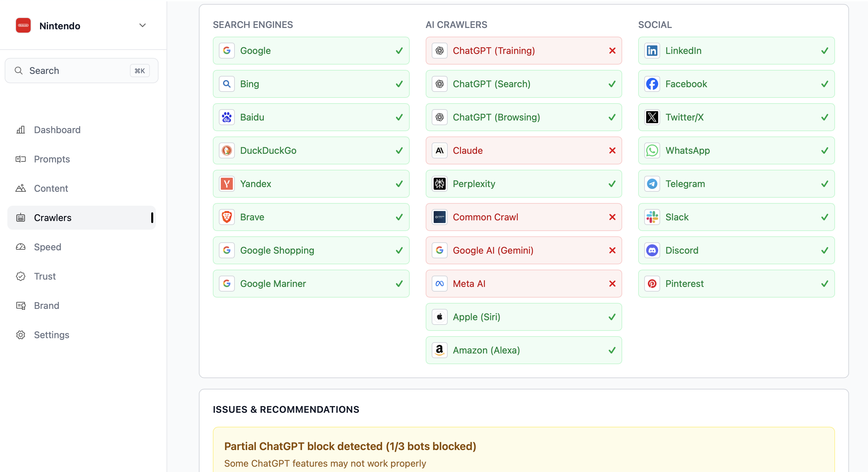Open the Settings gear icon
The image size is (868, 472).
[x=21, y=335]
